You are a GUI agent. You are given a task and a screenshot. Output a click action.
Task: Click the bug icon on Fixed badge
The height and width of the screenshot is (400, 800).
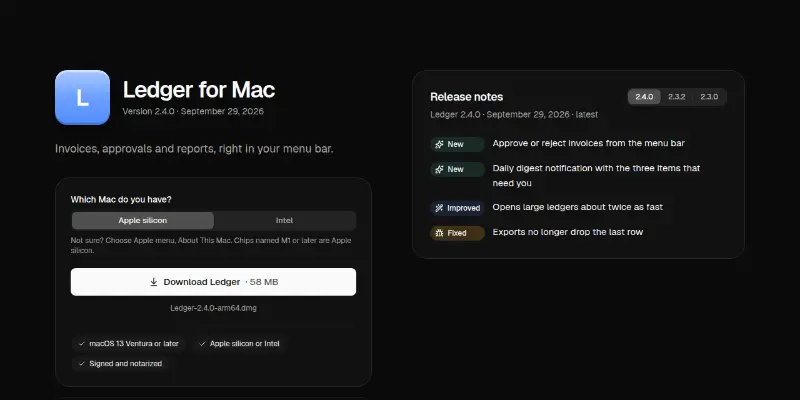point(439,233)
